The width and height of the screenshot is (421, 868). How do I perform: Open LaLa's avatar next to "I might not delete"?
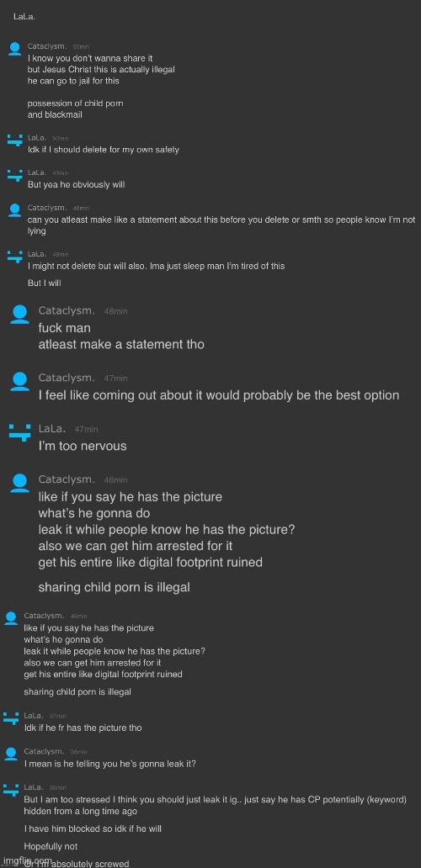(x=15, y=256)
